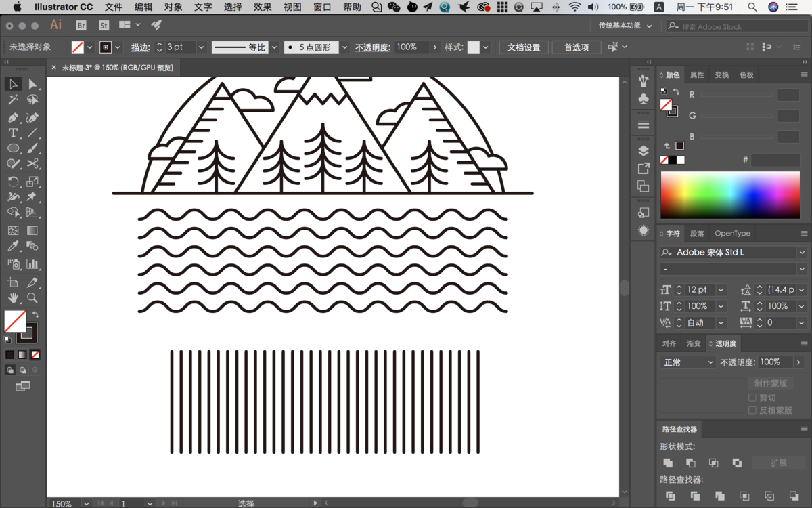
Task: Select the Scissors tool
Action: pyautogui.click(x=32, y=164)
